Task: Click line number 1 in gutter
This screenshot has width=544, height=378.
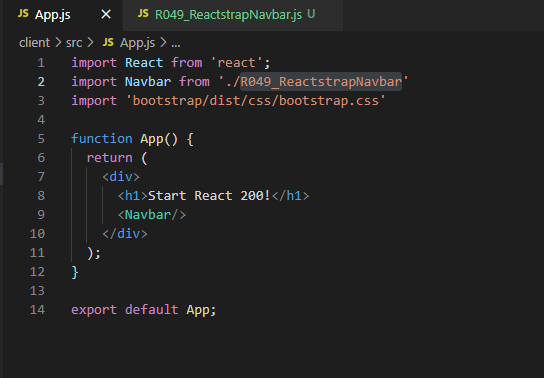Action: click(41, 63)
